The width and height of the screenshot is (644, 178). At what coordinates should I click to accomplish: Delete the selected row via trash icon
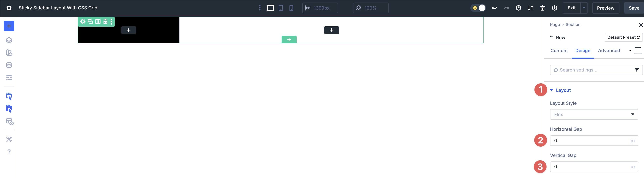105,21
